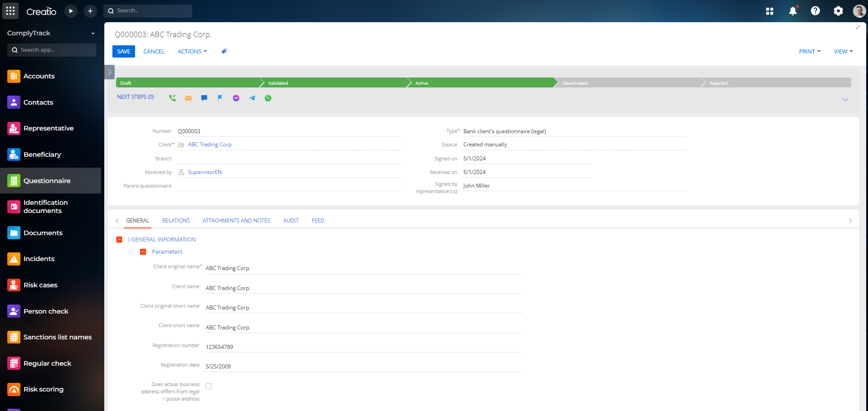Click the CANCEL button
The height and width of the screenshot is (411, 868).
[x=154, y=51]
